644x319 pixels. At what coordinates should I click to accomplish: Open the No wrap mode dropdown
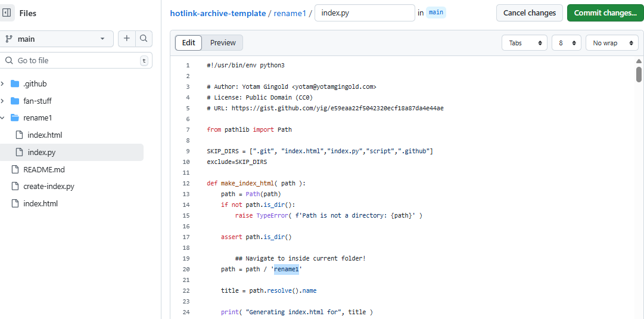[611, 43]
